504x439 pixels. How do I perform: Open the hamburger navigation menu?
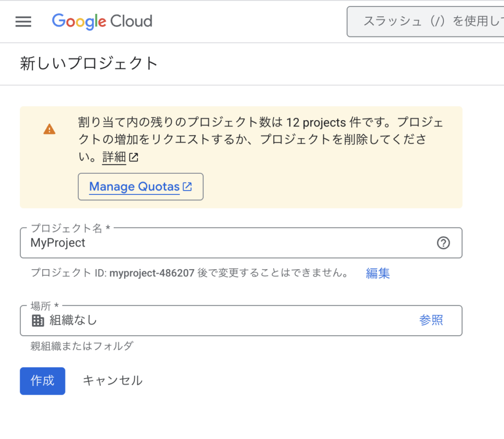pyautogui.click(x=24, y=22)
